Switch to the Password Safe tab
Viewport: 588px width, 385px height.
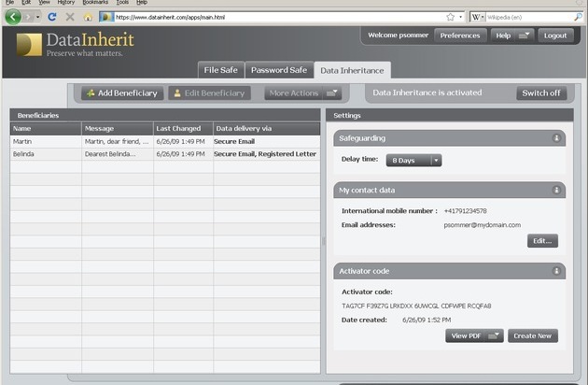[278, 70]
